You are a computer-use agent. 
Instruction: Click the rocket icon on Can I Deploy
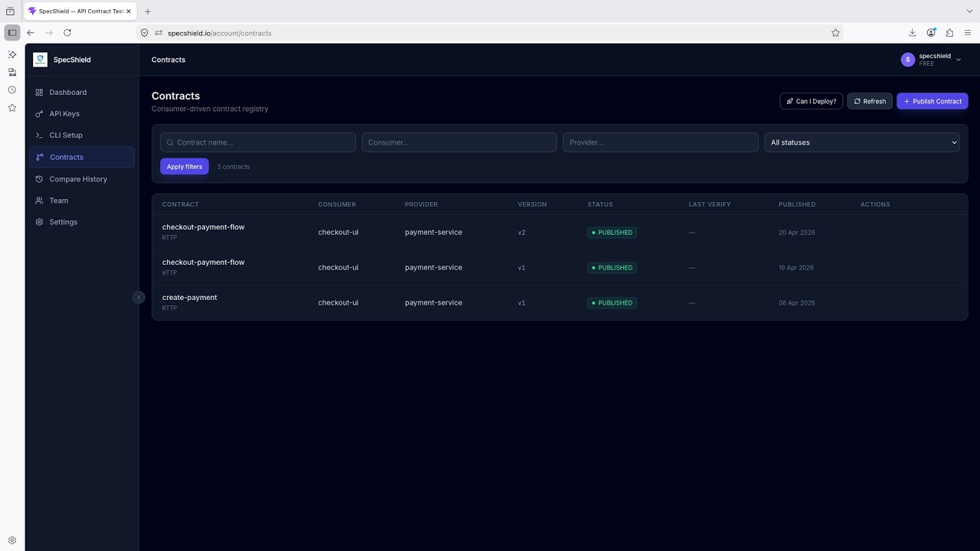click(x=789, y=101)
